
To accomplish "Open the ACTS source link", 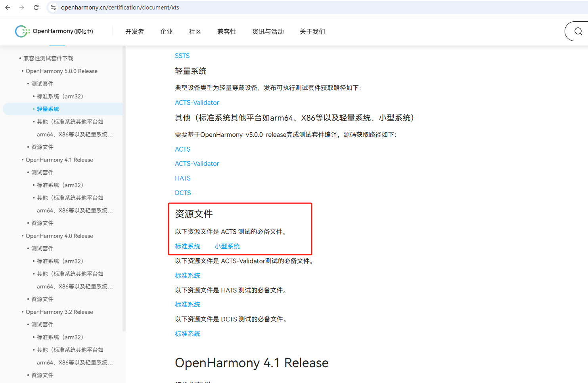I will tap(183, 149).
